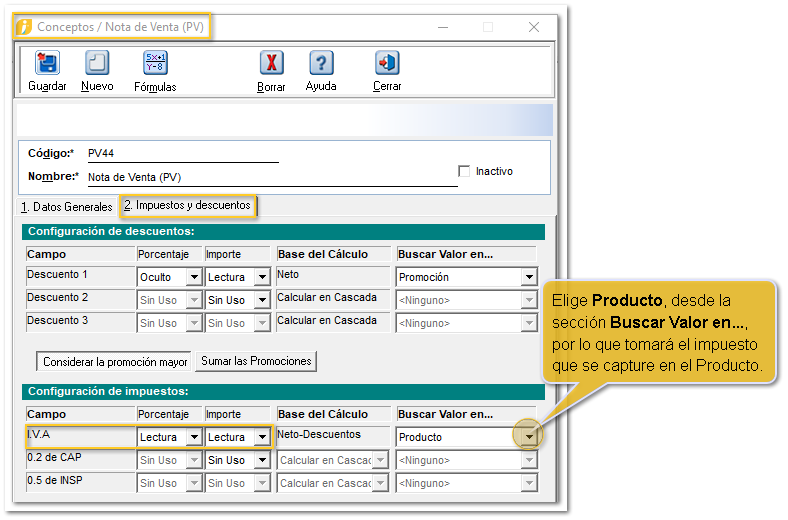This screenshot has height=520, width=788.
Task: Open I.V.A Importe Lectura dropdown
Action: (262, 437)
